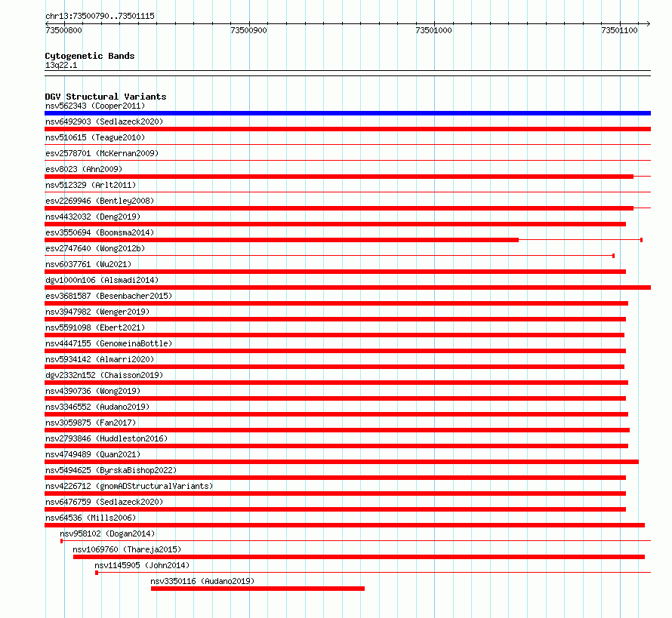672x618 pixels.
Task: Open esv2269946 (Bentley2008) entry
Action: tap(100, 201)
